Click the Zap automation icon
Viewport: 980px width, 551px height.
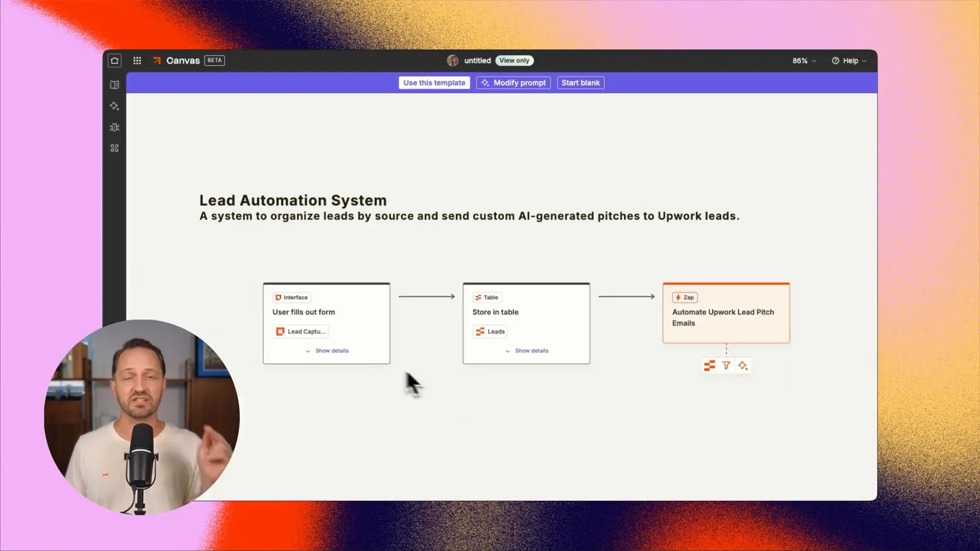pos(678,297)
